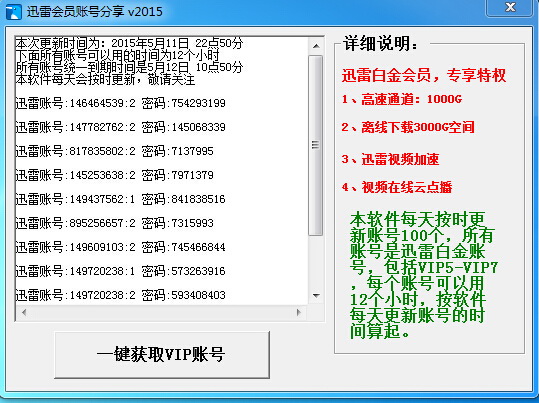Click the line 迅雷账号:149609103:2
This screenshot has width=539, height=403.
121,247
